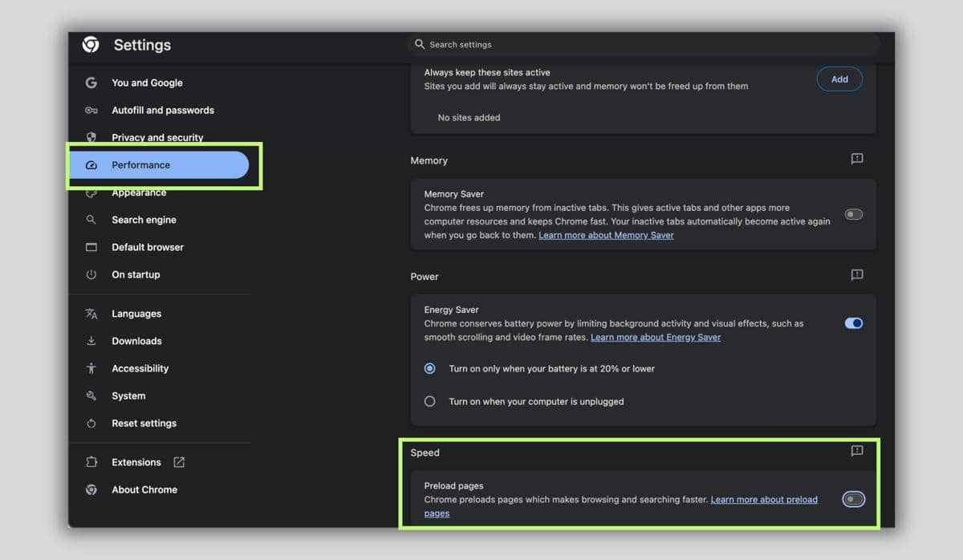Open Learn more about Memory Saver link

point(606,235)
